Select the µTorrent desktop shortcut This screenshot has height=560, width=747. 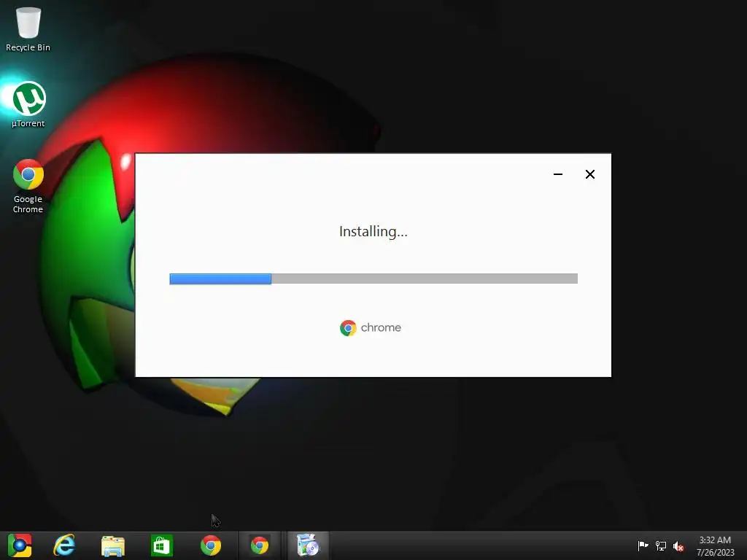click(28, 105)
